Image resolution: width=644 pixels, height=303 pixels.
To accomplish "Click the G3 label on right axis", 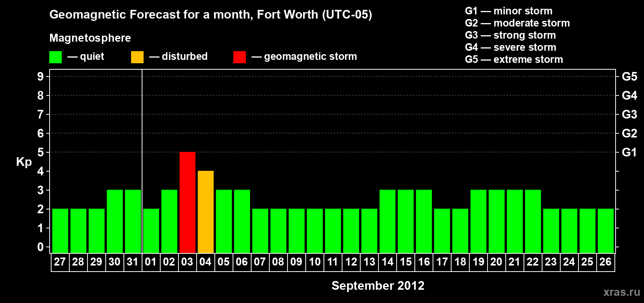I will pyautogui.click(x=629, y=114).
